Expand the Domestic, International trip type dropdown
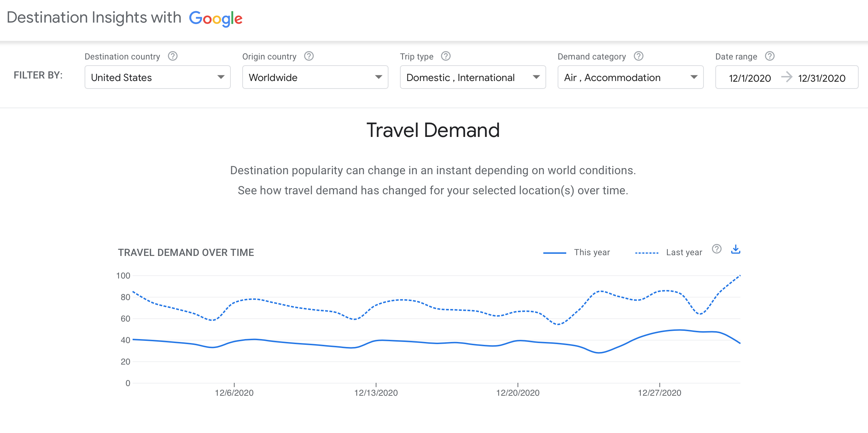Screen dimensions: 868x433 473,77
